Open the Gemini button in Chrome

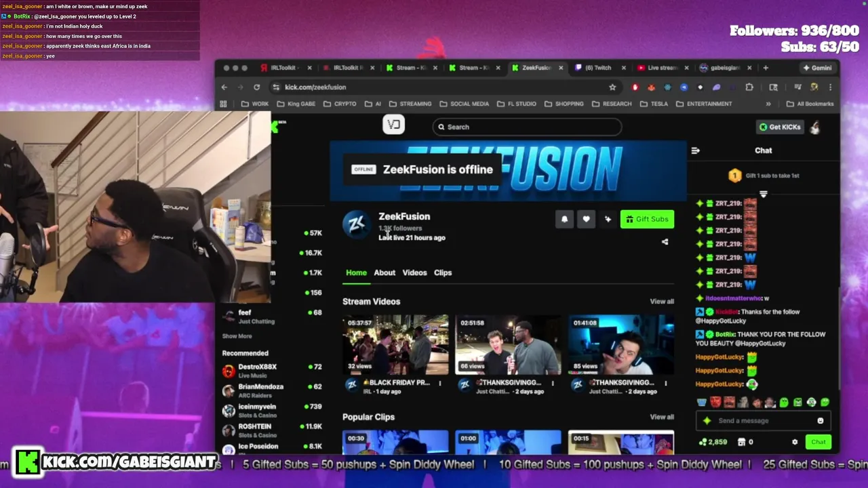coord(817,68)
